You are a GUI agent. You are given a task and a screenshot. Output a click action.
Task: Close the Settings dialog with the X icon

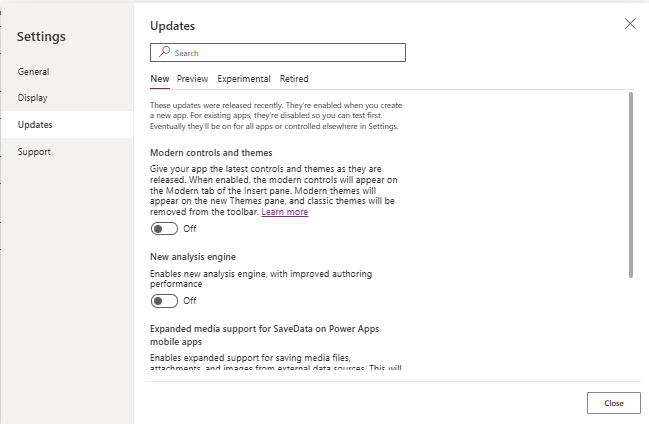click(x=630, y=24)
